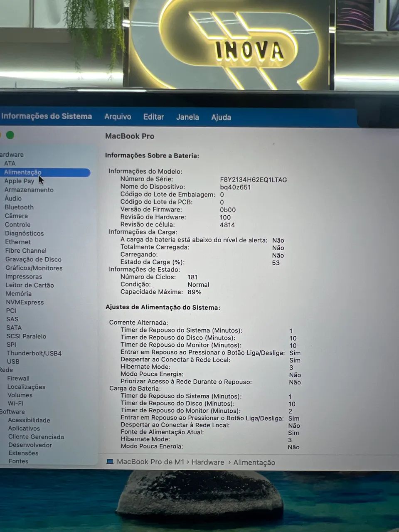Click 'MacBook Pro de M1' in path bar
Screen dimensions: 399x532
[150, 462]
